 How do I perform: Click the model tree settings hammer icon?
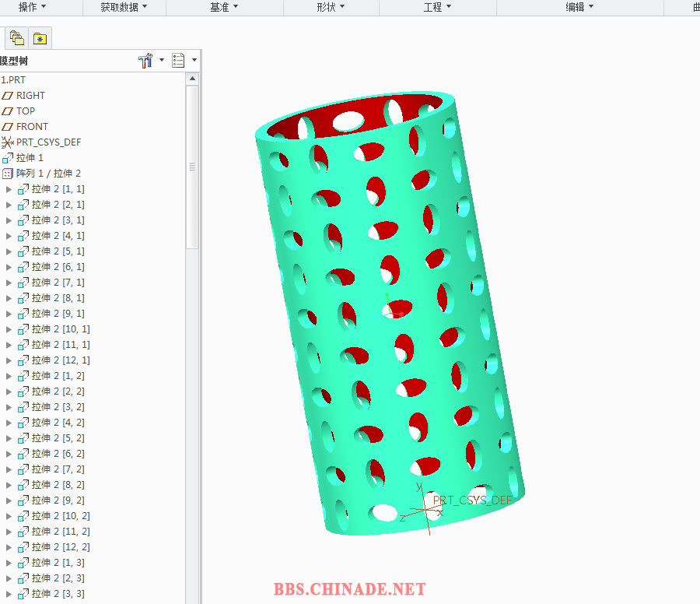[145, 61]
